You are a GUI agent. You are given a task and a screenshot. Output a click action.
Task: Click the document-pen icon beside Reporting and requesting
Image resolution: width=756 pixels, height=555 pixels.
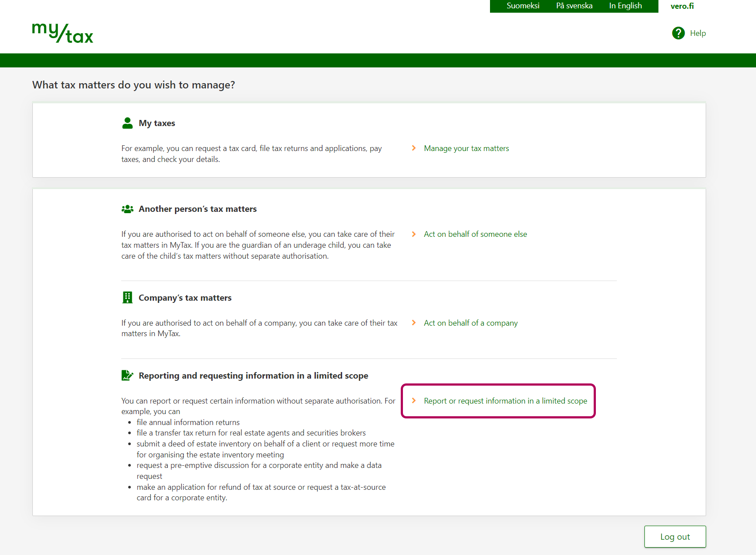[127, 376]
